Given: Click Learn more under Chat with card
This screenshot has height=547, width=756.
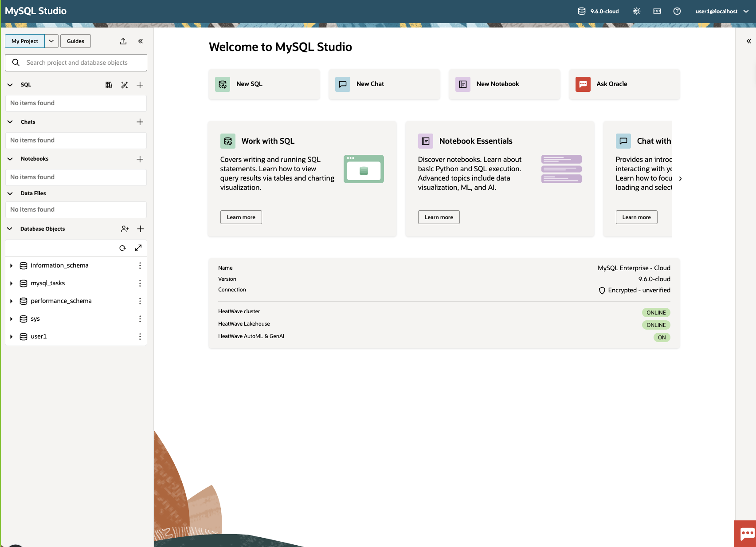Looking at the screenshot, I should pyautogui.click(x=637, y=217).
